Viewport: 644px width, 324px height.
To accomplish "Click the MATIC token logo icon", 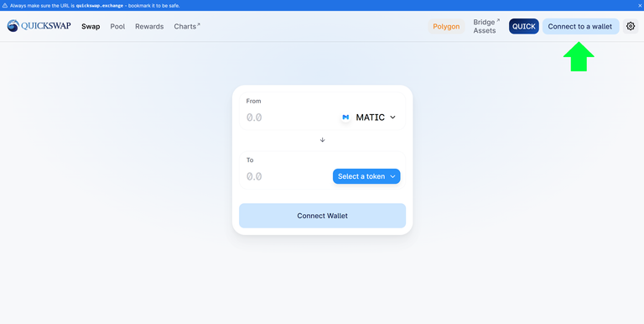I will (345, 118).
